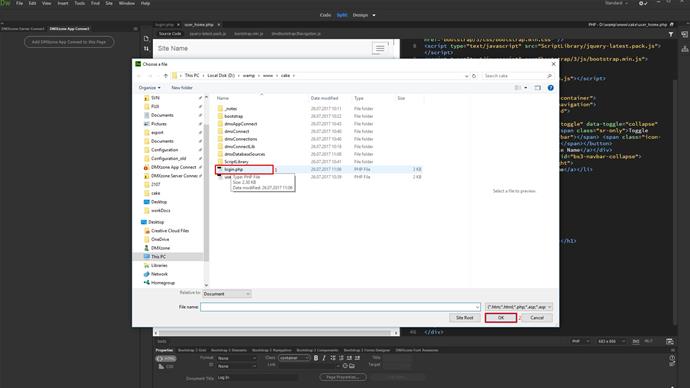The height and width of the screenshot is (388, 690).
Task: Switch to Split view in Dreamweaver
Action: 342,15
